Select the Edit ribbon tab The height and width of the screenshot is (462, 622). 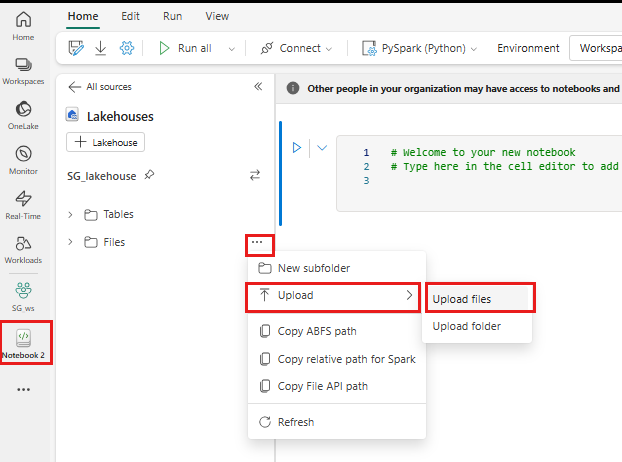point(130,16)
